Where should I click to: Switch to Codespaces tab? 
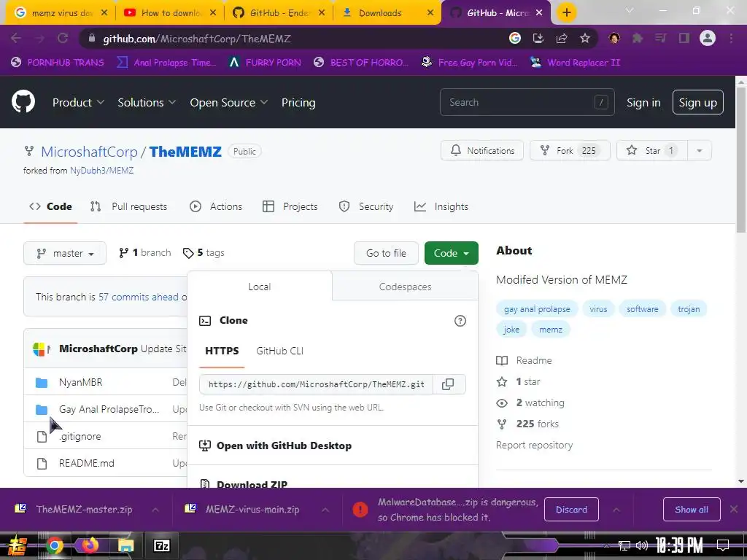click(x=405, y=287)
